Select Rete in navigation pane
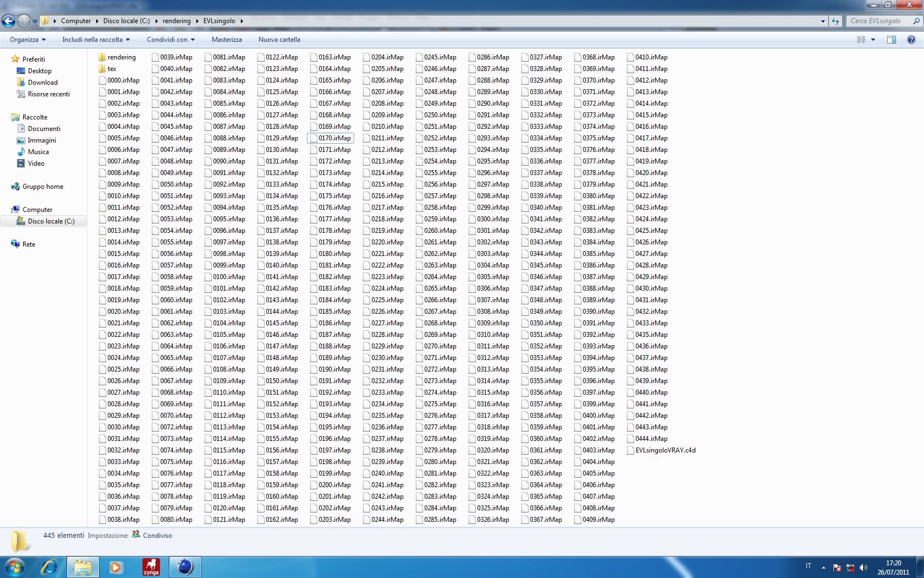924x578 pixels. [29, 244]
